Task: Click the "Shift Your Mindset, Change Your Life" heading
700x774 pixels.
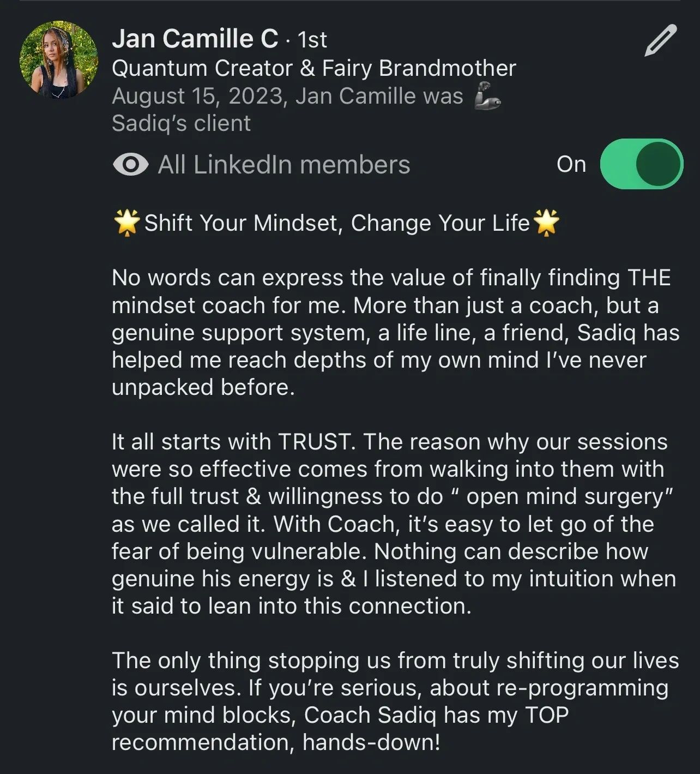Action: coord(336,223)
